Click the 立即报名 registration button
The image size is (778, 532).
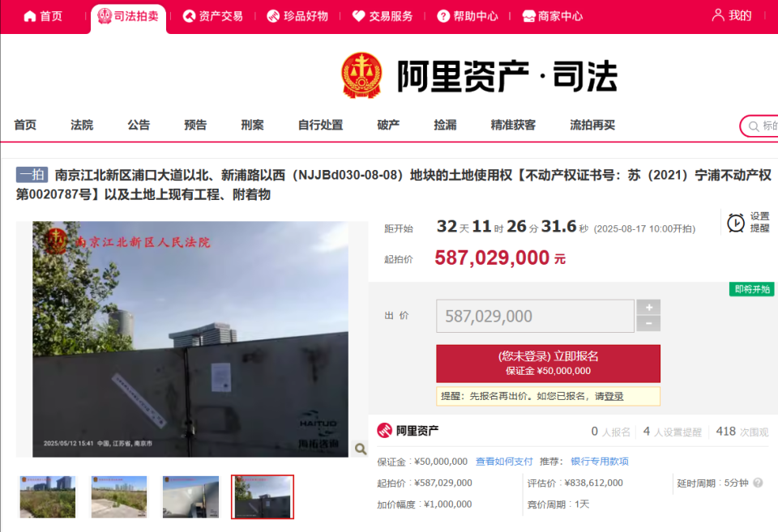[x=549, y=364]
